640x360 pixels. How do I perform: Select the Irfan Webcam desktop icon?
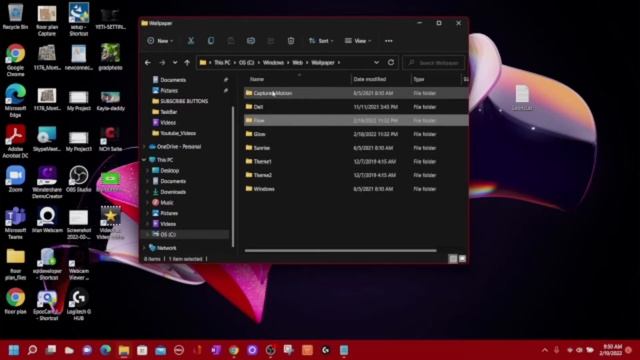coord(47,220)
